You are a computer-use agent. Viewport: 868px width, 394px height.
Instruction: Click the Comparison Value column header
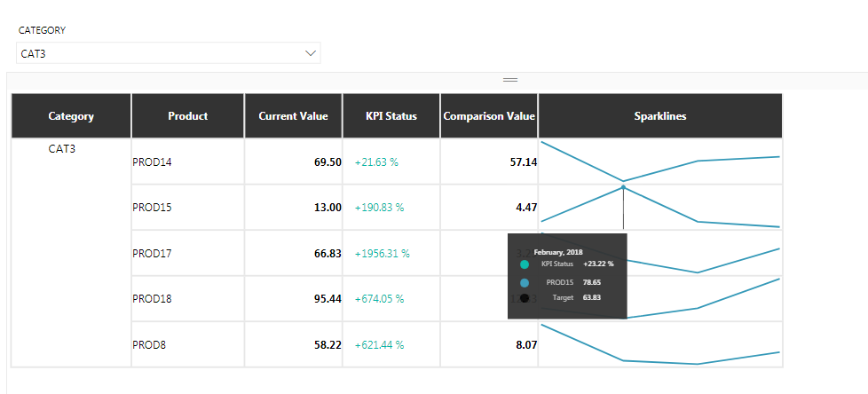489,116
